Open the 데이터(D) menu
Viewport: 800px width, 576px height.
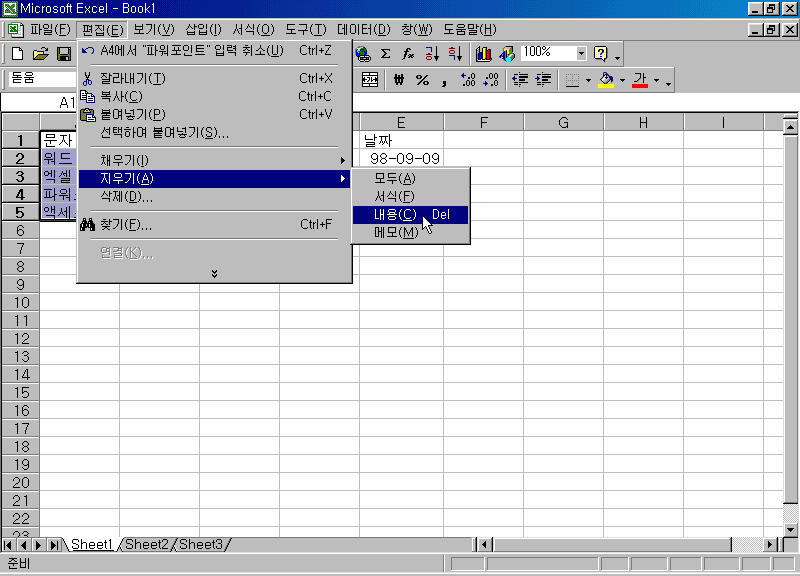pos(363,30)
